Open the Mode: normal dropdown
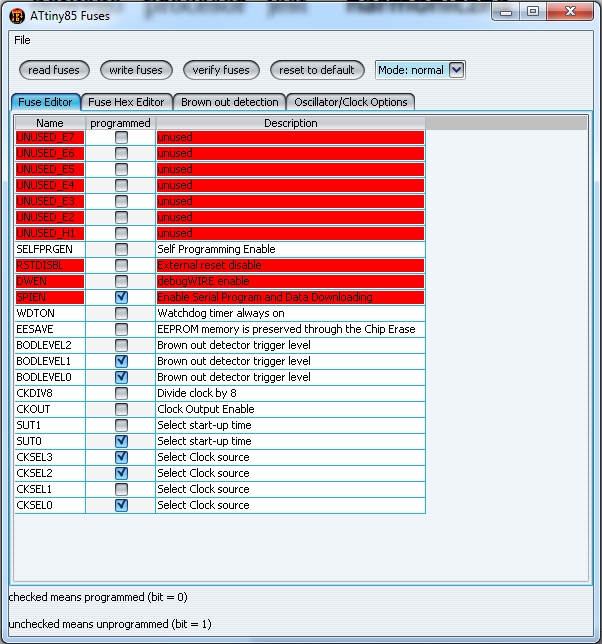Viewport: 602px width, 644px height. (x=420, y=70)
